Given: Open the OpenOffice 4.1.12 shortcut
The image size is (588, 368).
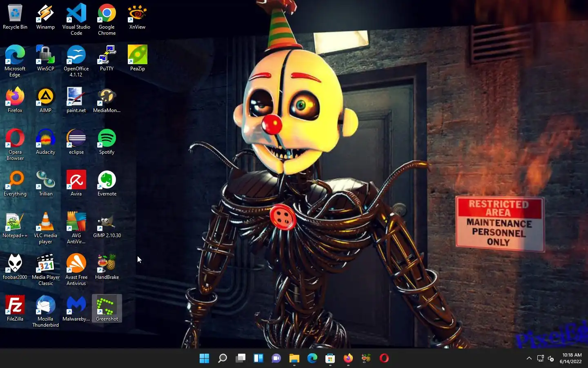Looking at the screenshot, I should (76, 61).
